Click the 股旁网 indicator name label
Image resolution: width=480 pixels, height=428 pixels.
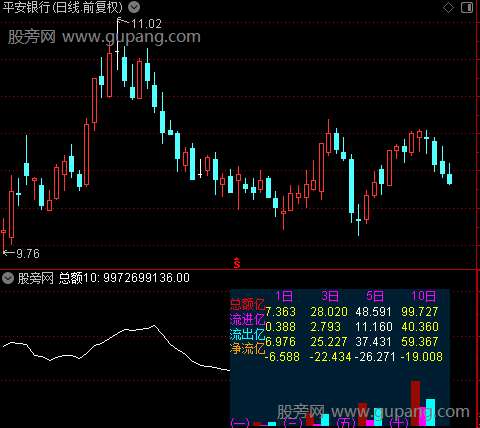click(36, 278)
